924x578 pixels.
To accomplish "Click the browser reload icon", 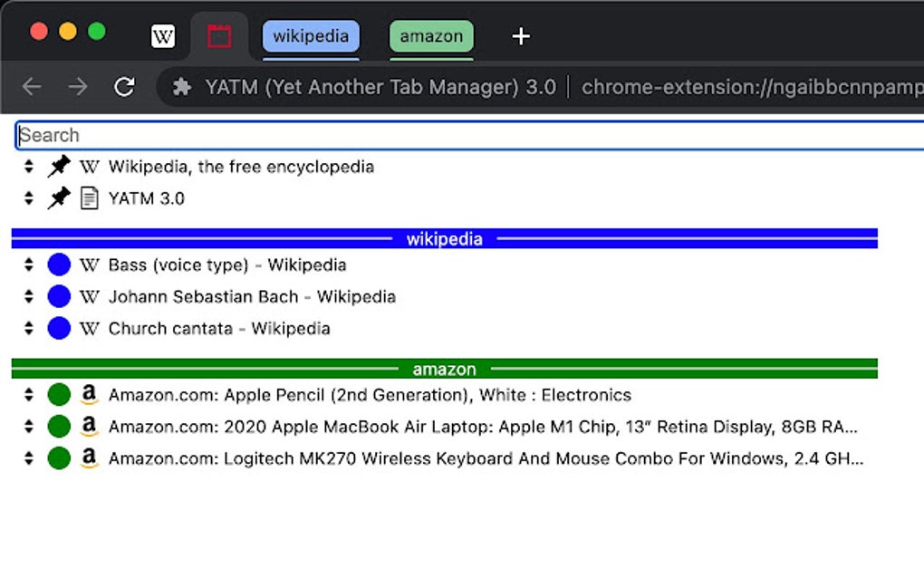I will 124,87.
